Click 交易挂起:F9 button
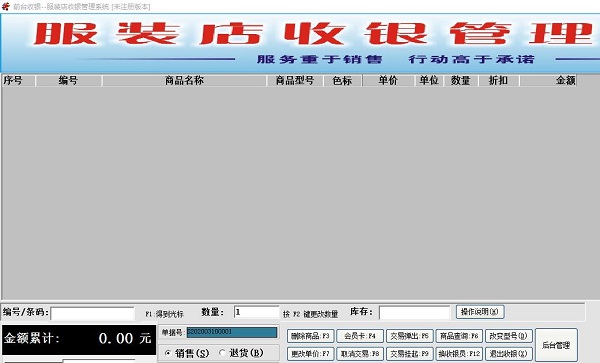 pyautogui.click(x=409, y=354)
